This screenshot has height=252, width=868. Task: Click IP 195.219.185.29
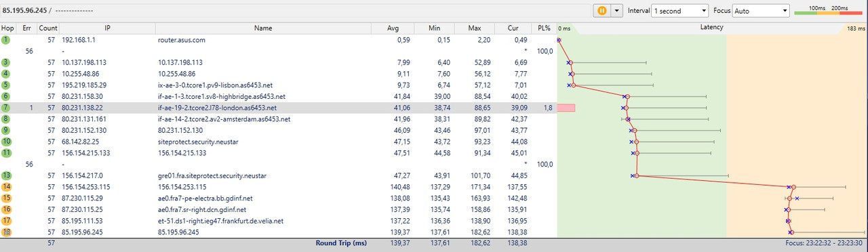[84, 85]
